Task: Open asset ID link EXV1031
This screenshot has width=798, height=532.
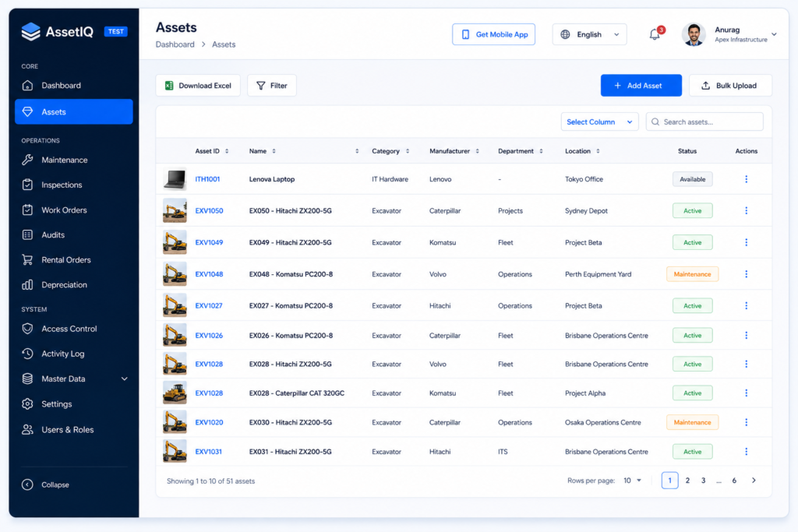Action: [x=209, y=452]
